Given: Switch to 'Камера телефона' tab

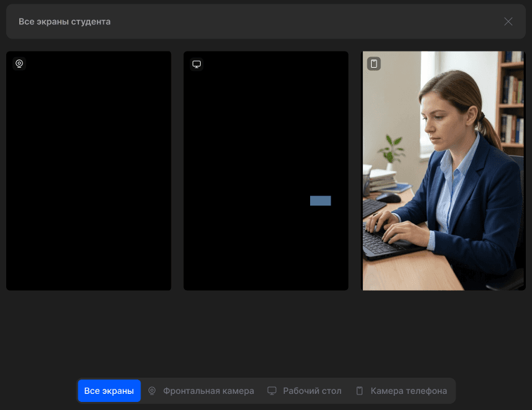Looking at the screenshot, I should pos(401,391).
